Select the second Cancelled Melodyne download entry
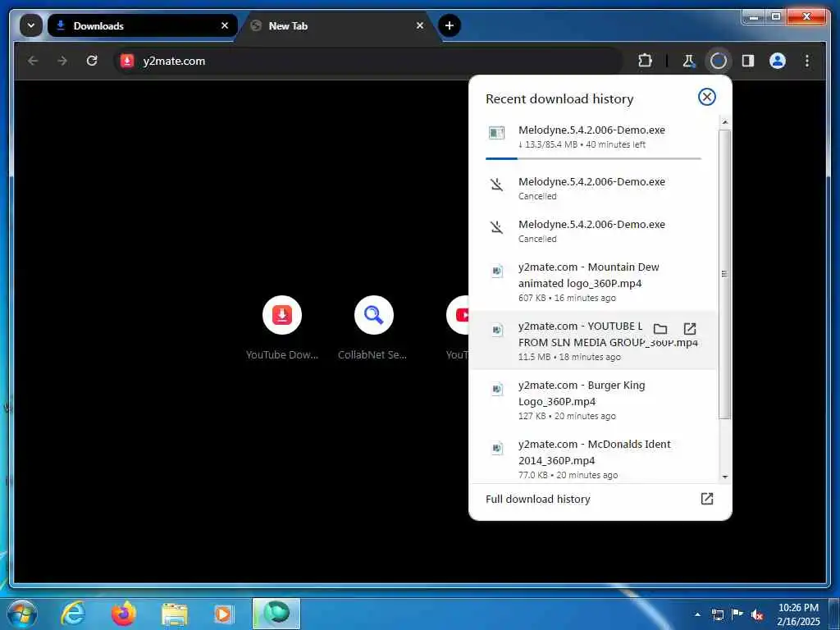This screenshot has width=840, height=630. tap(594, 231)
